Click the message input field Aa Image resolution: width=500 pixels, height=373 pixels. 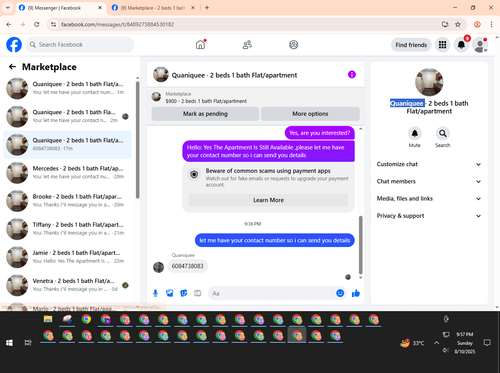pos(272,293)
